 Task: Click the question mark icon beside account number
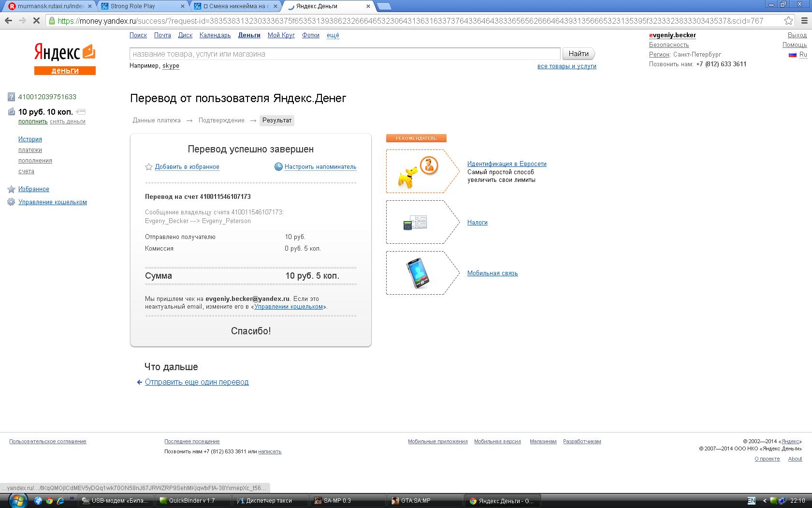12,97
